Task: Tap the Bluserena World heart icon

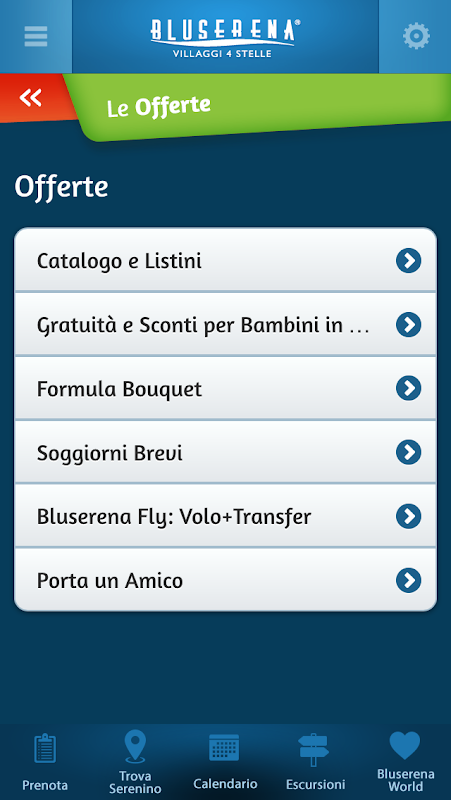Action: click(x=405, y=745)
